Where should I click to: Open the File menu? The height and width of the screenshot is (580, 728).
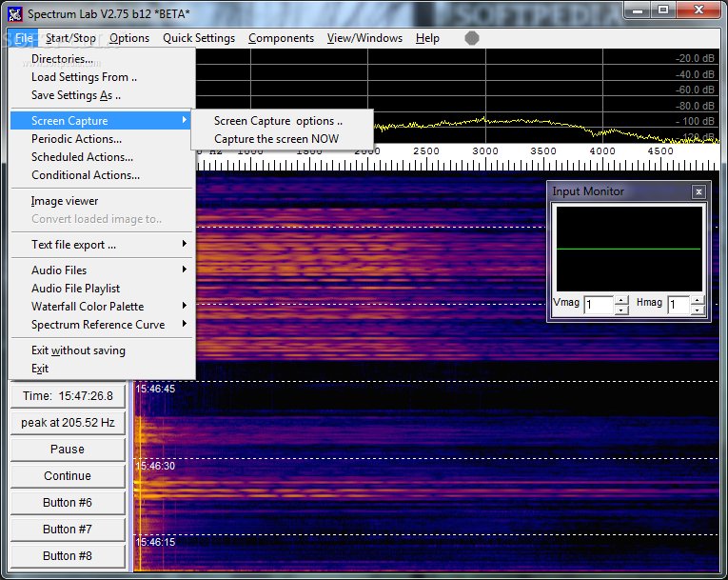coord(24,38)
